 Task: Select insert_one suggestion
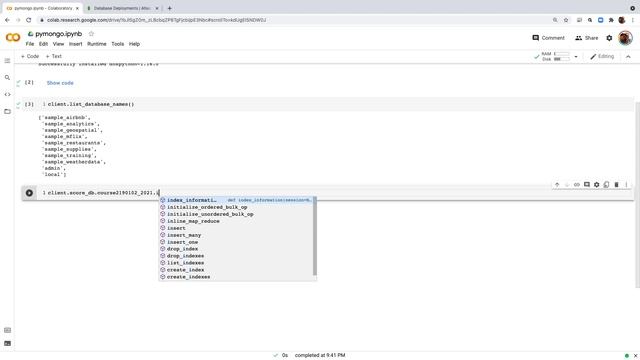tap(236, 242)
